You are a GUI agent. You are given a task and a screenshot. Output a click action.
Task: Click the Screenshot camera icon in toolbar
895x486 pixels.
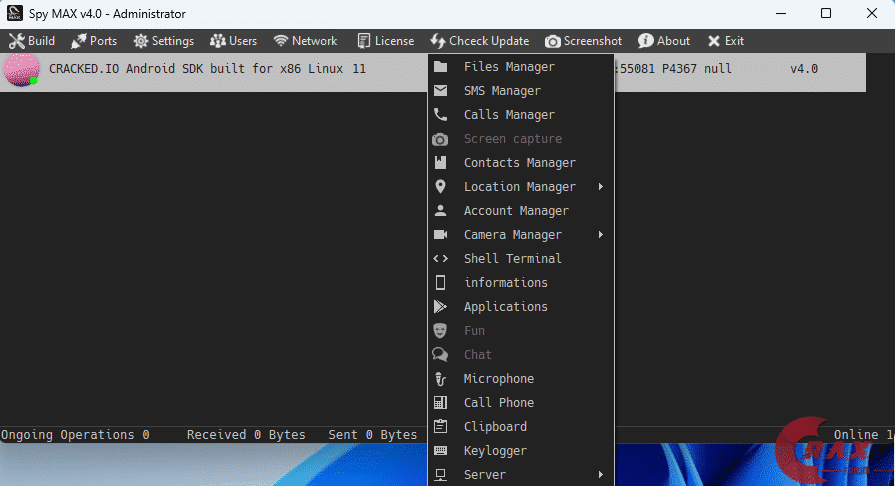coord(553,41)
